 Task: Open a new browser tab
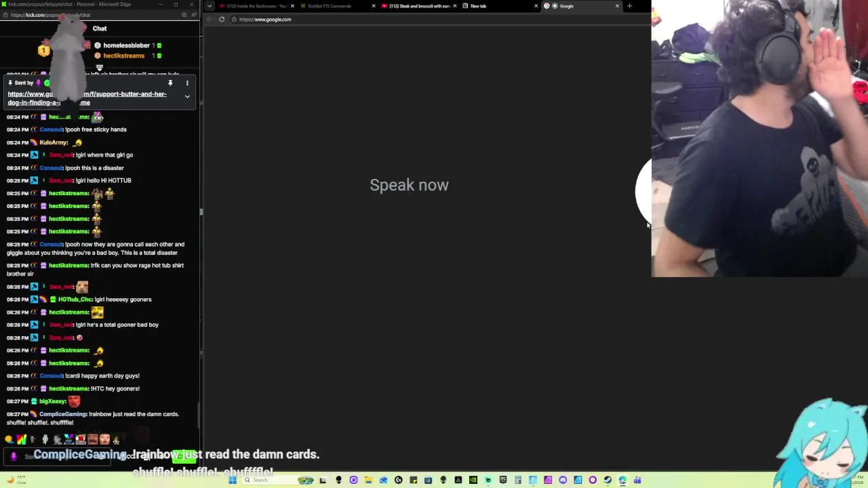pyautogui.click(x=629, y=6)
